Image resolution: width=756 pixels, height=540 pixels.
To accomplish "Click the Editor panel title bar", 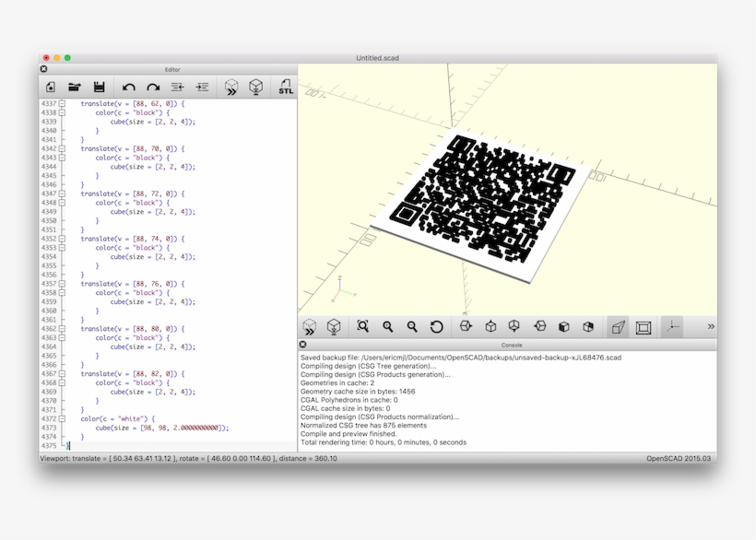I will pos(172,68).
